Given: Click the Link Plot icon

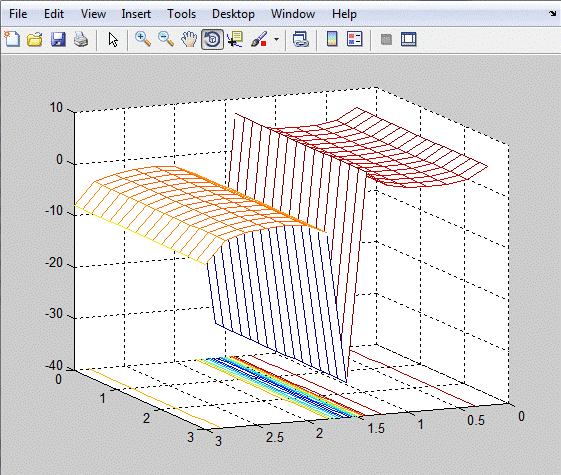Looking at the screenshot, I should [x=301, y=39].
